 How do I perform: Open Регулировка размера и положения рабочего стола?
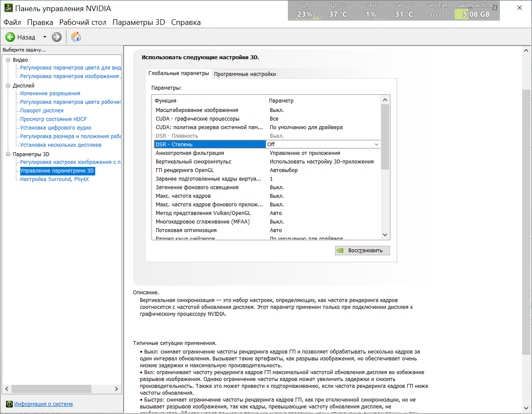pos(70,136)
